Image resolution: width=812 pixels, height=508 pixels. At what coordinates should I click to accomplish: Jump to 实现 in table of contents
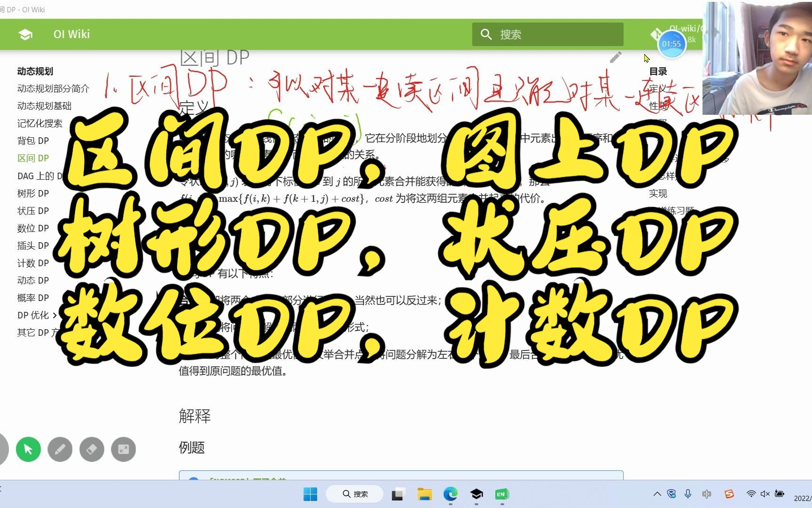pyautogui.click(x=658, y=193)
